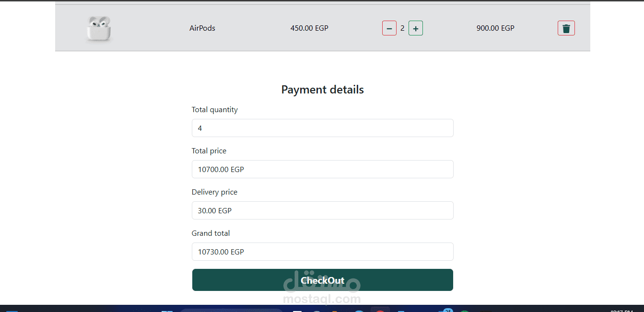Click the Payment details heading

pyautogui.click(x=323, y=90)
